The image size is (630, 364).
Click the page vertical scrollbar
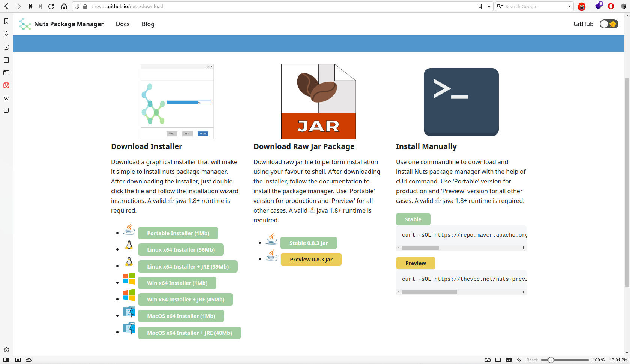point(627,182)
